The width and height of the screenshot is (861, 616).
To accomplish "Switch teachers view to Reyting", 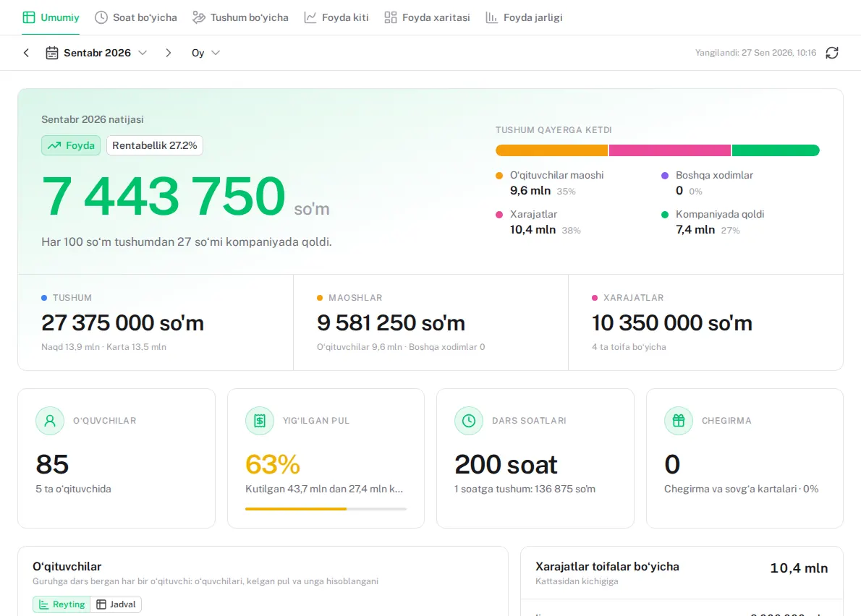I will click(61, 604).
